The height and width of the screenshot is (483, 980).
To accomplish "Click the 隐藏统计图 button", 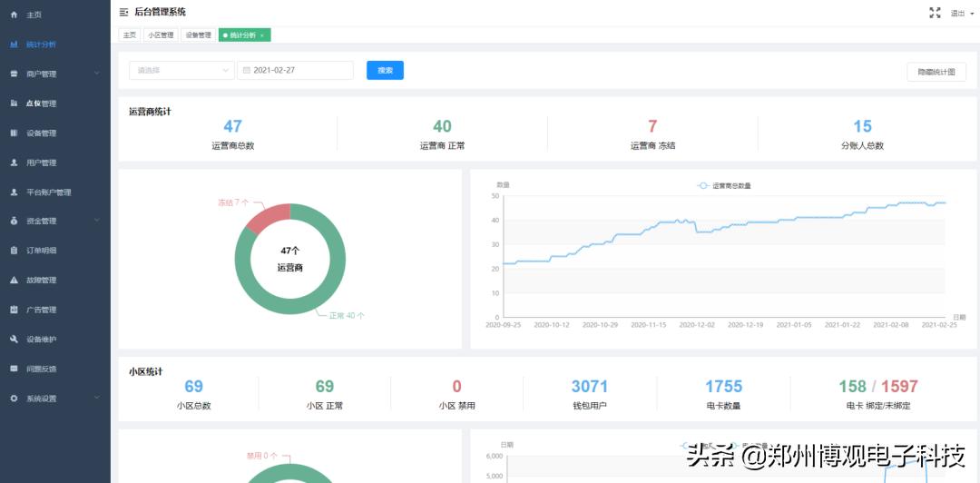I will (936, 72).
